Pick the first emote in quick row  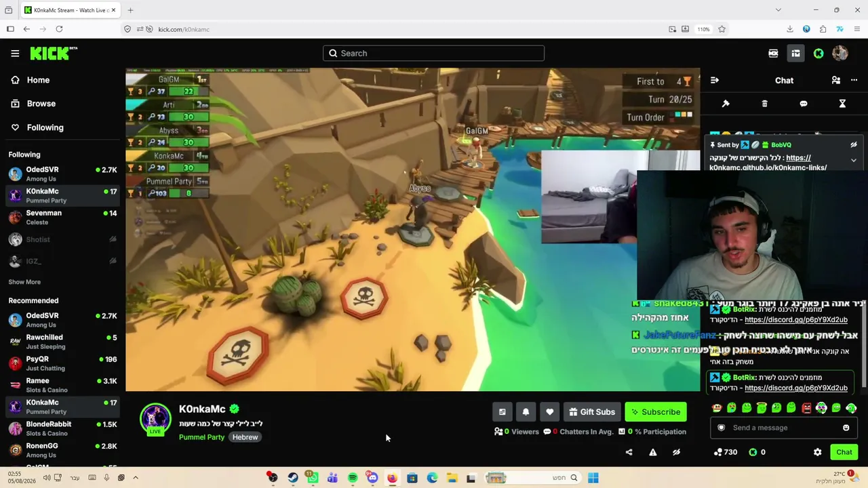pos(717,408)
